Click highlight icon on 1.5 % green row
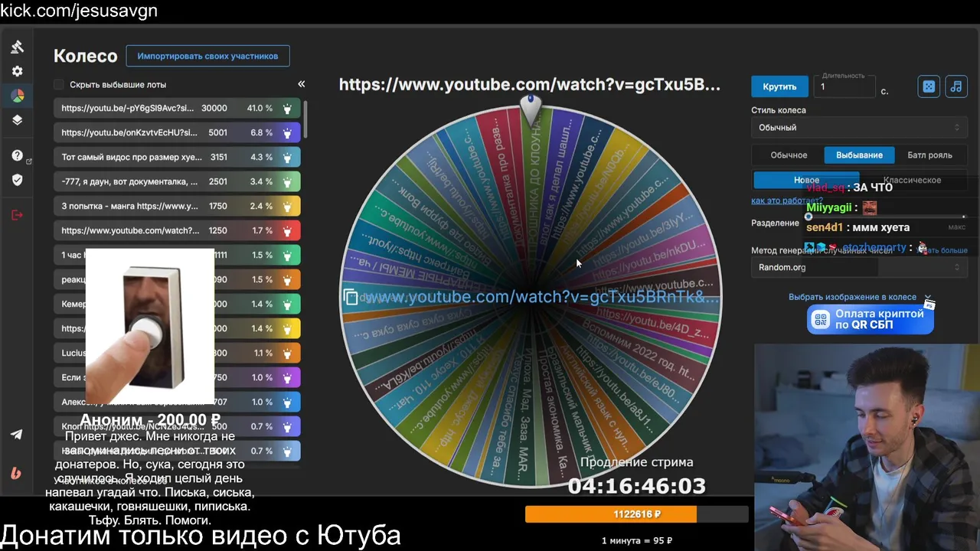 [x=287, y=256]
